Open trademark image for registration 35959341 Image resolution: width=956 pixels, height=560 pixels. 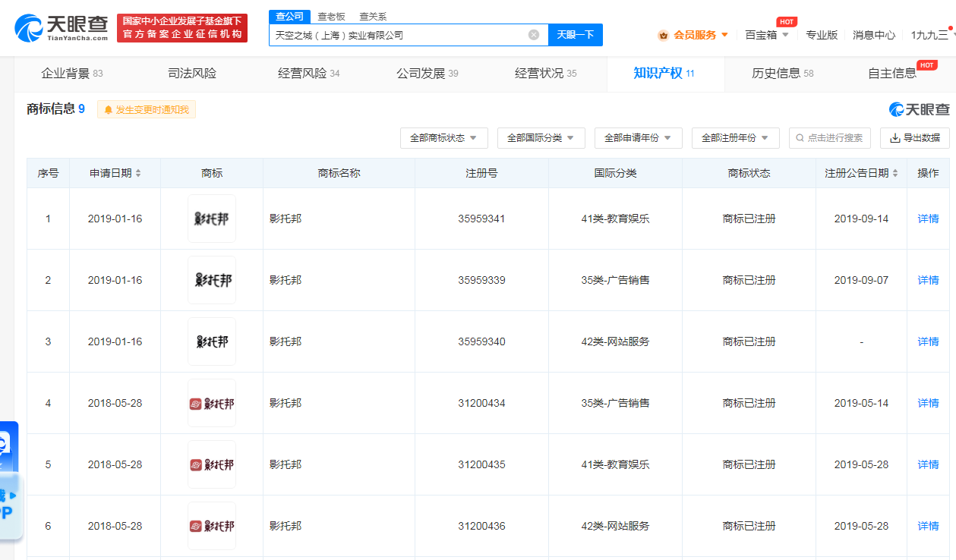[x=212, y=219]
